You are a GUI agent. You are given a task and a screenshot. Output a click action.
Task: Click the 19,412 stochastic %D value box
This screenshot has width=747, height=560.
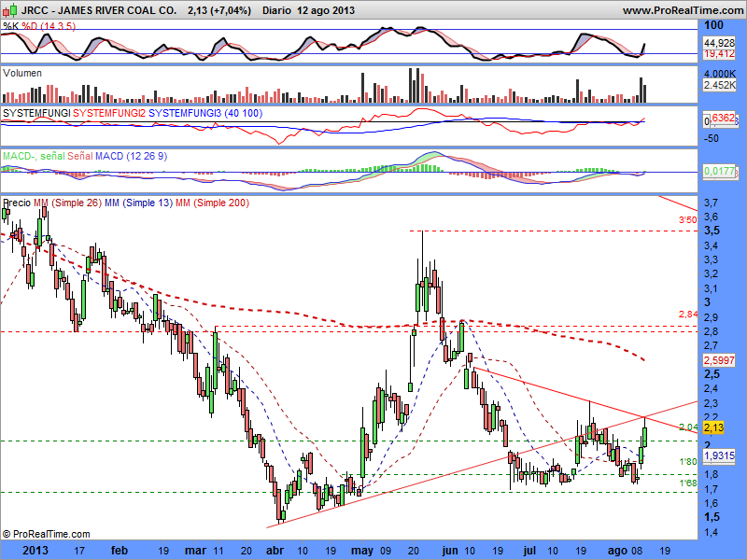(x=719, y=54)
